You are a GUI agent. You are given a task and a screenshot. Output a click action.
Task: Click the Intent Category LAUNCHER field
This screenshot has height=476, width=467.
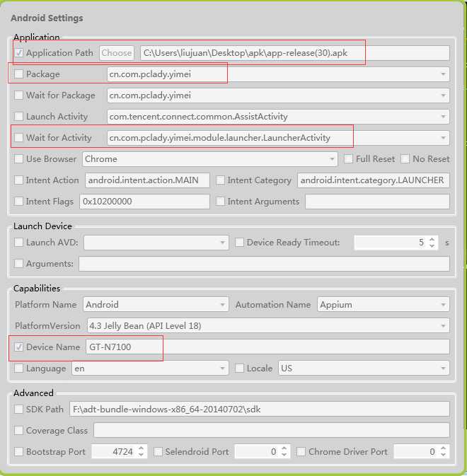374,180
